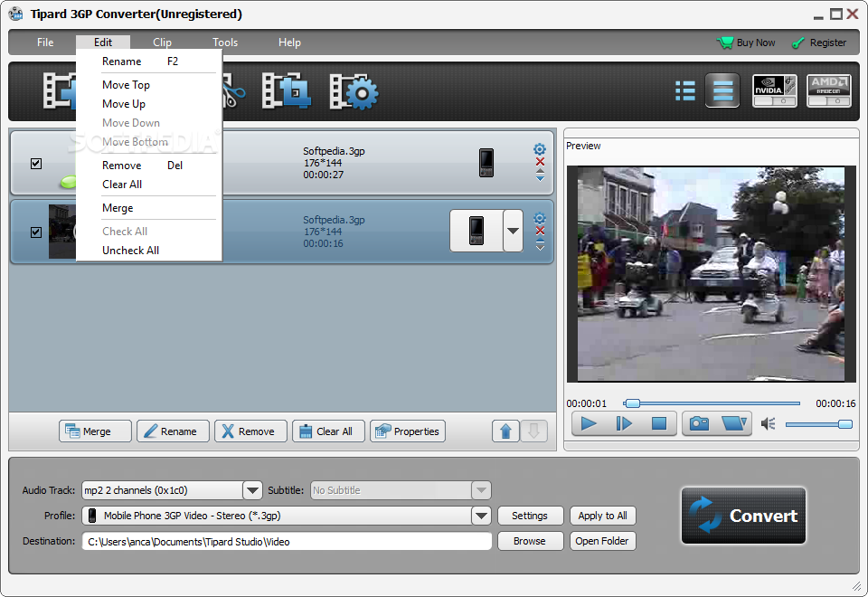Remove the 00:00:27 file with the red X
The image size is (868, 597).
point(540,162)
